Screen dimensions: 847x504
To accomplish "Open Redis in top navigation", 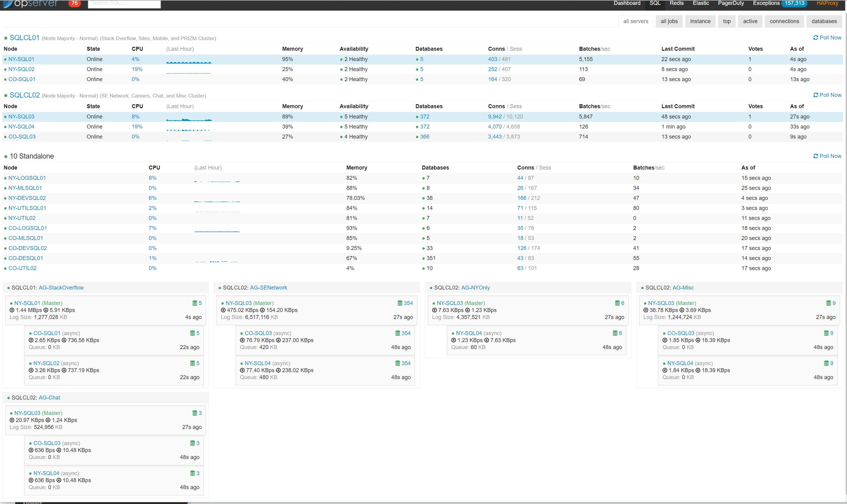I will 676,3.
